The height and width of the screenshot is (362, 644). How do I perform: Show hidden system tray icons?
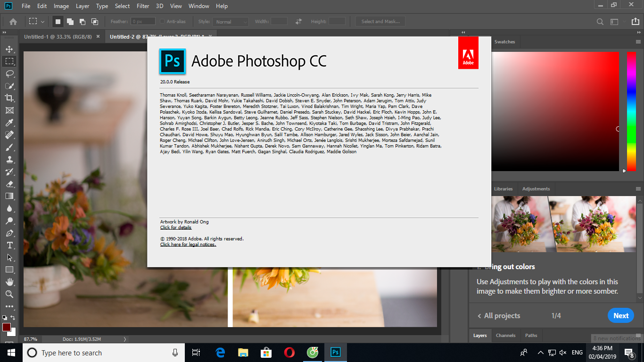(540, 353)
